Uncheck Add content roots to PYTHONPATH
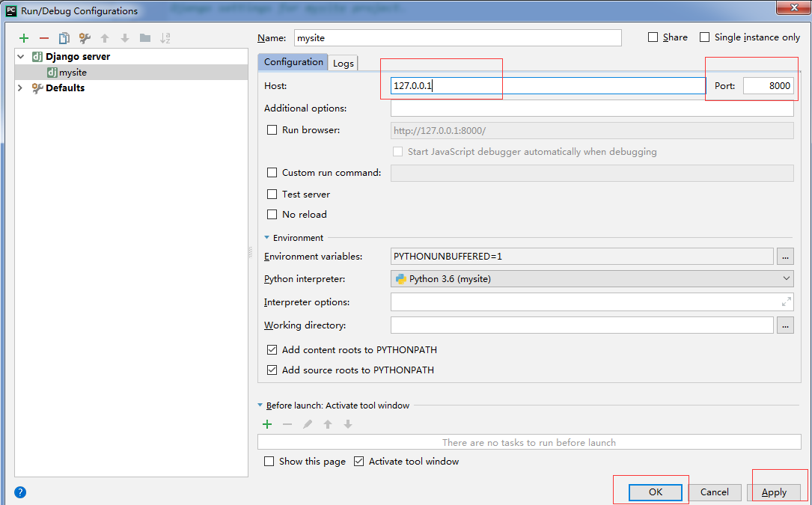812x505 pixels. point(272,350)
